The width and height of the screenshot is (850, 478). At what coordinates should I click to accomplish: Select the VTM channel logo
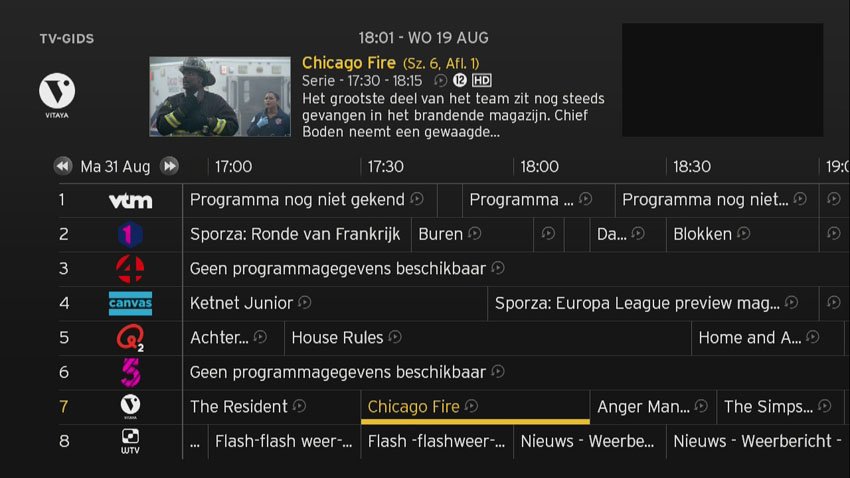point(131,201)
